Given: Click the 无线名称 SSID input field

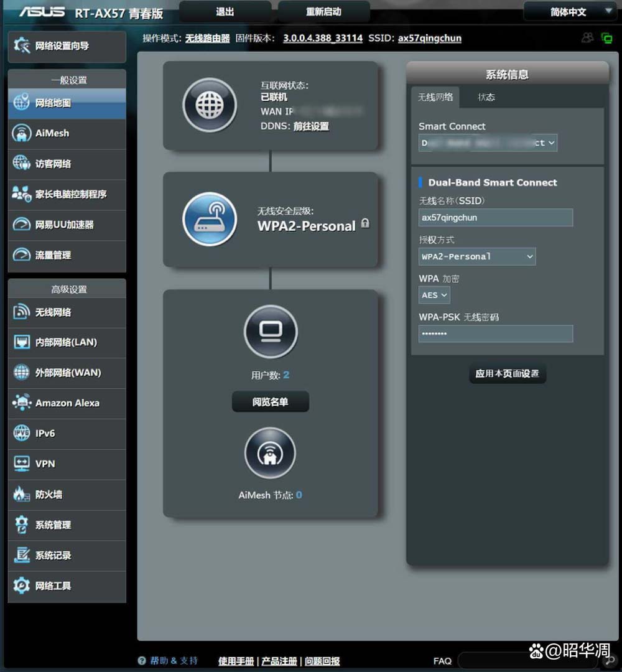Looking at the screenshot, I should (x=495, y=218).
